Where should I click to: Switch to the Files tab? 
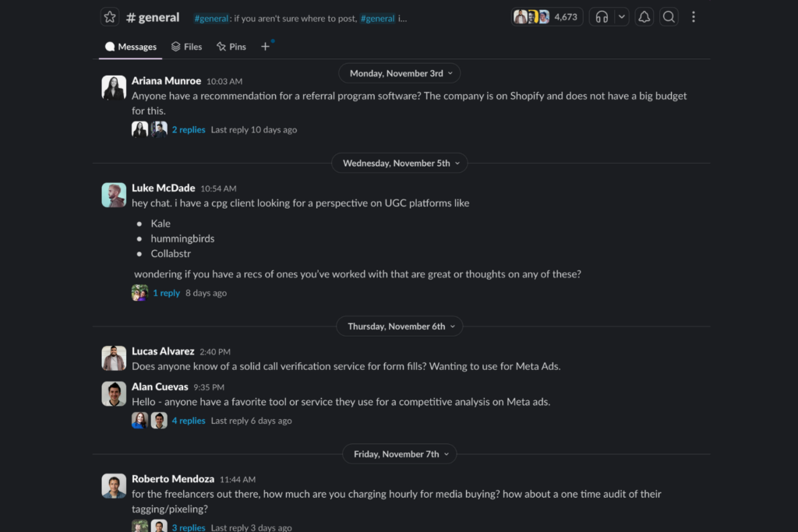pyautogui.click(x=186, y=47)
